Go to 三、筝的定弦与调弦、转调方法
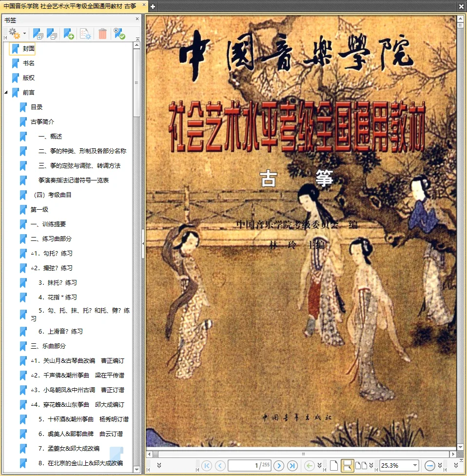The image size is (467, 476). tap(79, 165)
